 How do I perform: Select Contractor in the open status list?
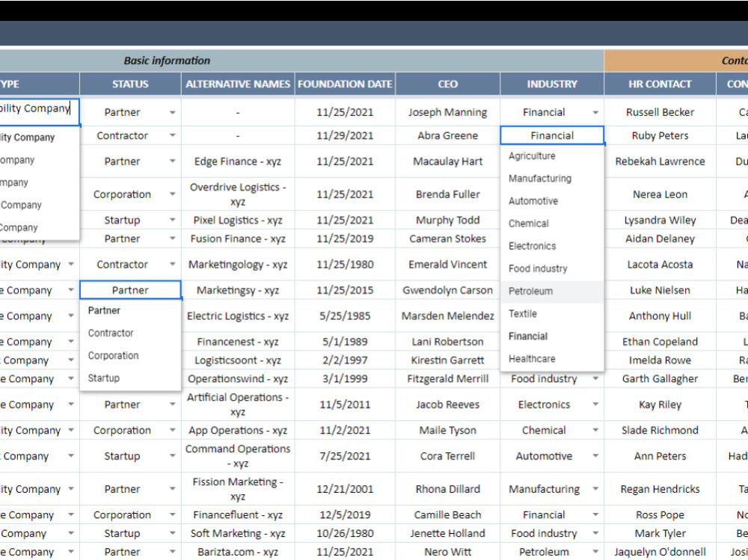(130, 333)
